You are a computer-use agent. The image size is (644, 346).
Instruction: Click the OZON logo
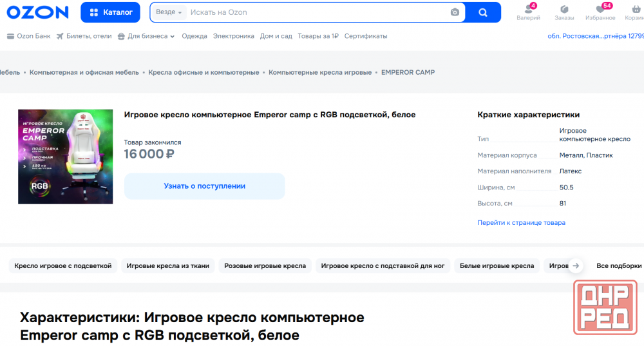[x=38, y=12]
